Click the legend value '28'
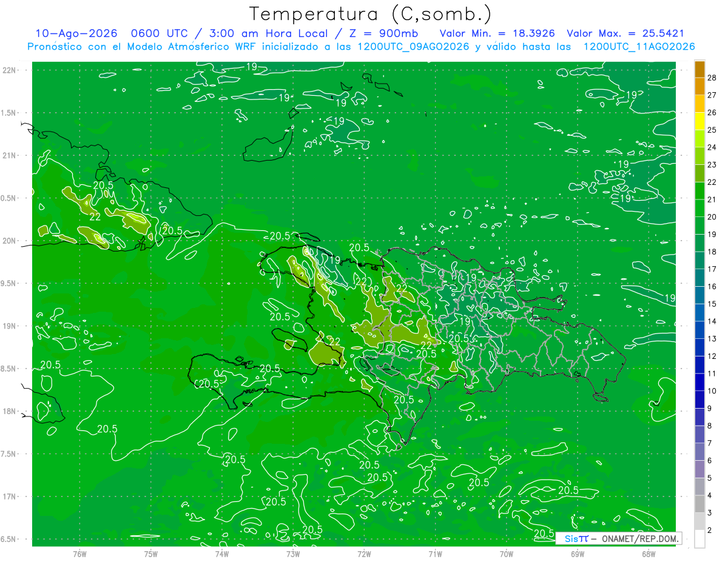728x562 pixels. tap(712, 77)
